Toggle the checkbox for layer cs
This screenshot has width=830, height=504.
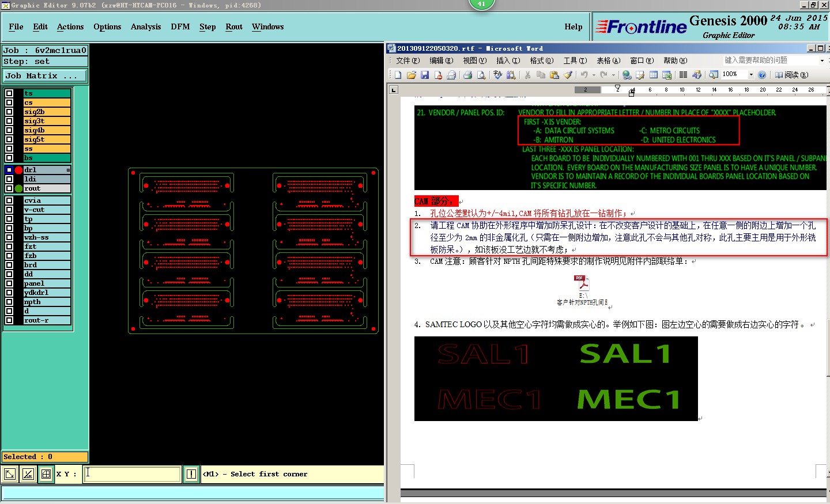9,103
